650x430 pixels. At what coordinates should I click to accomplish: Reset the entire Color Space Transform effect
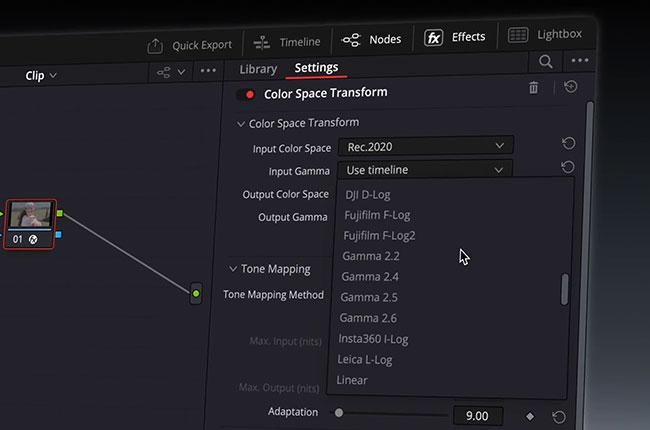(x=571, y=87)
